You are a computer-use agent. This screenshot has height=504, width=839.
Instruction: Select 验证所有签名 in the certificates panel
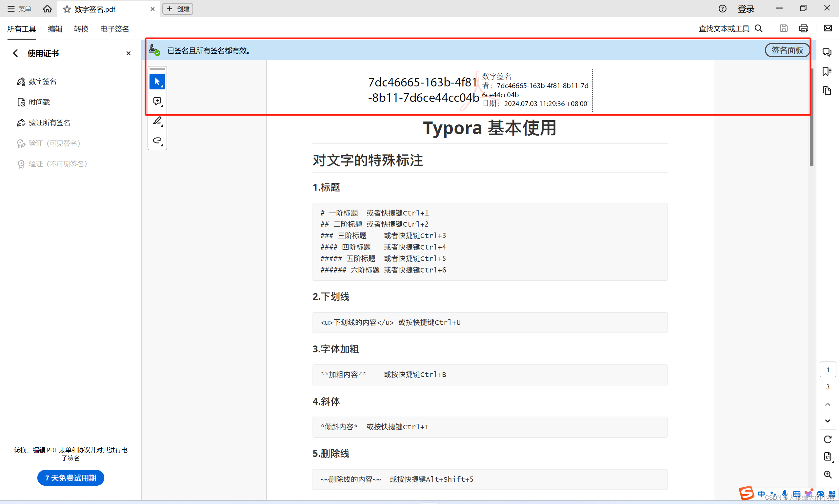(x=49, y=122)
